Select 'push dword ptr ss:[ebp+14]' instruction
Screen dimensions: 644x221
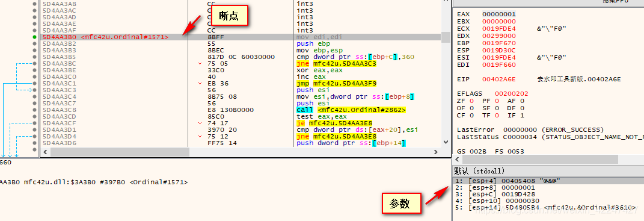[351, 143]
